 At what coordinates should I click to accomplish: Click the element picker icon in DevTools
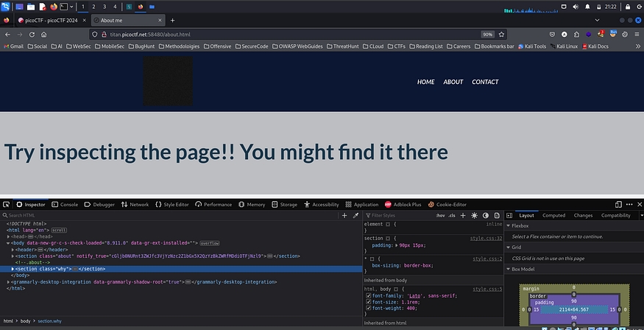[7, 204]
